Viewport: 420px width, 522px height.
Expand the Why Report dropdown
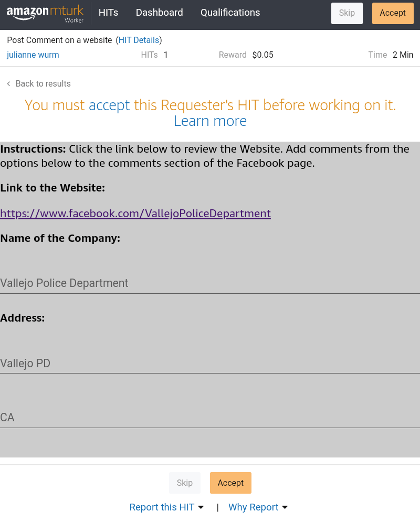click(258, 507)
